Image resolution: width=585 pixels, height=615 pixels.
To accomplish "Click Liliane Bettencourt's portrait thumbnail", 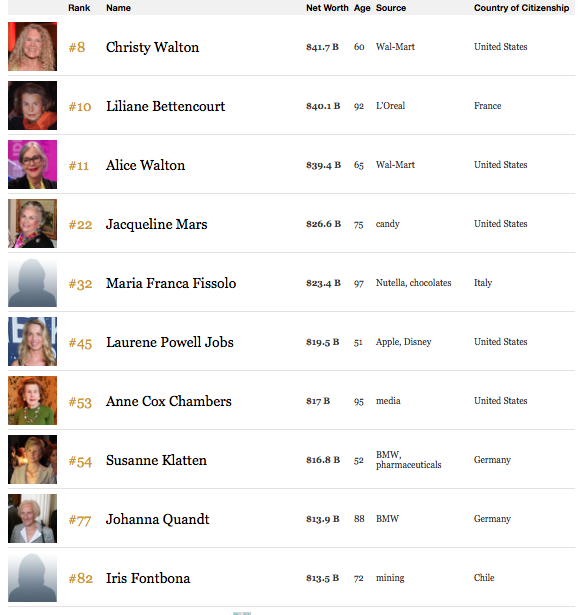I will tap(33, 106).
